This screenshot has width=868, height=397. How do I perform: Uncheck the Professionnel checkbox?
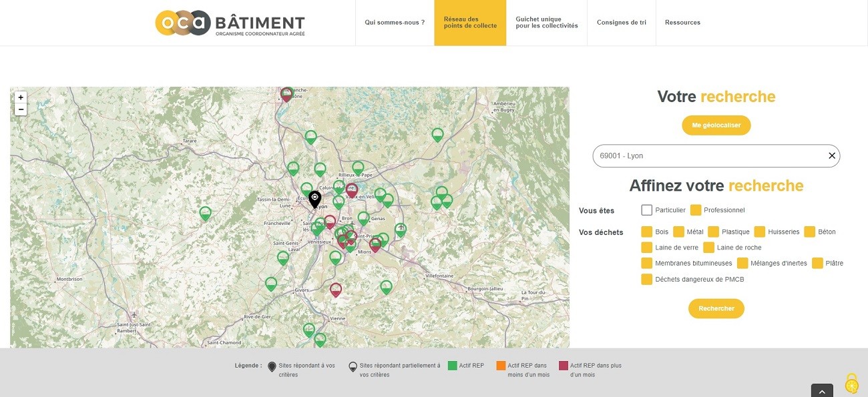[x=695, y=210]
